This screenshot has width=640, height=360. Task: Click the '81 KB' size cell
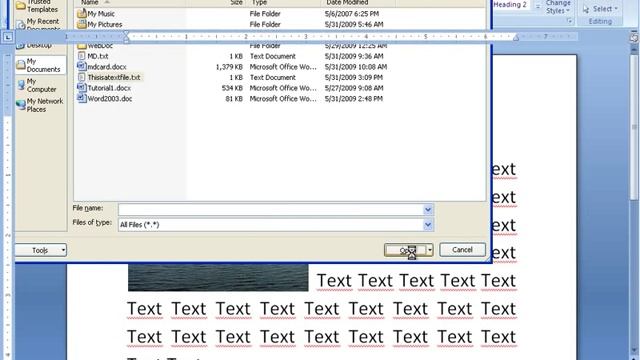(234, 98)
